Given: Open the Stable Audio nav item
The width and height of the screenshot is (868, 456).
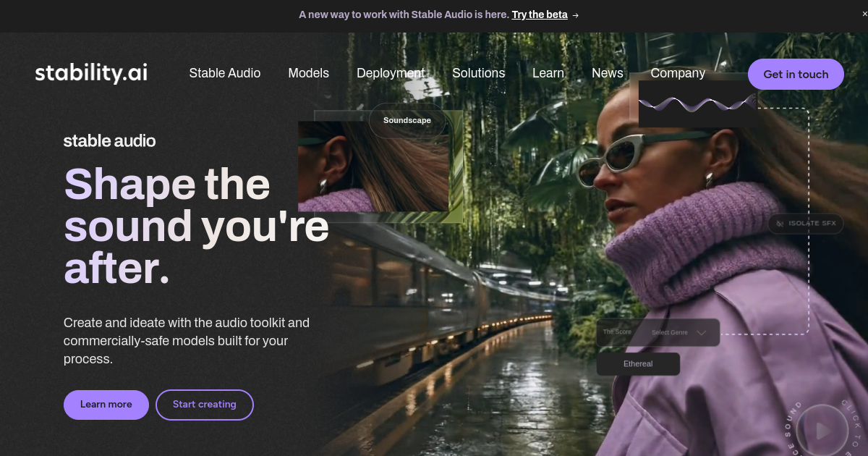Looking at the screenshot, I should pos(225,73).
